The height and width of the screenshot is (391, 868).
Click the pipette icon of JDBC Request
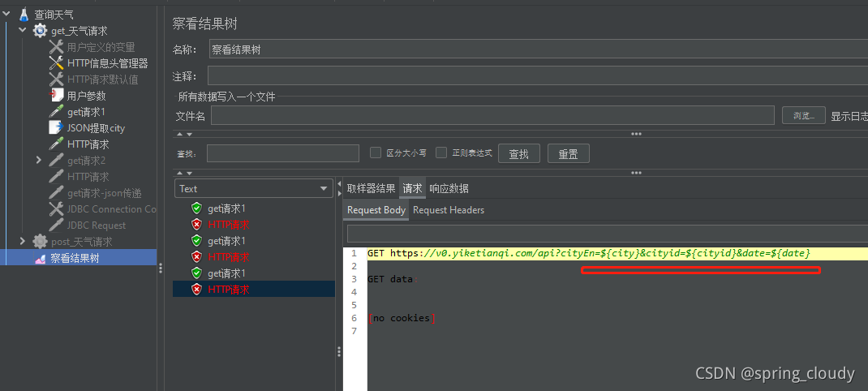pyautogui.click(x=57, y=226)
